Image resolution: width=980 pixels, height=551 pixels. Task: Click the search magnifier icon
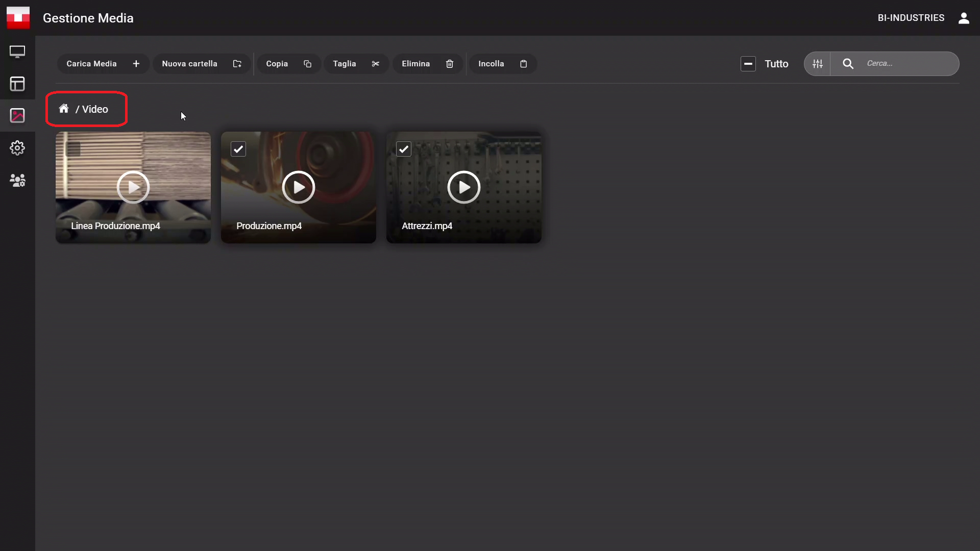[x=848, y=64]
